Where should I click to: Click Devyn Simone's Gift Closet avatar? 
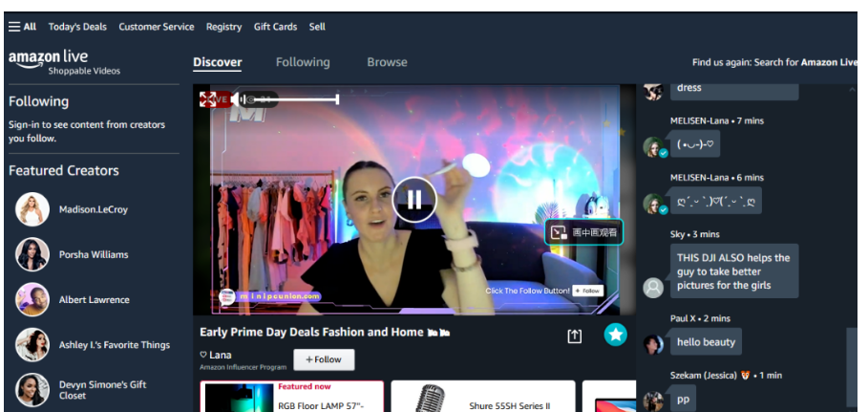coord(32,390)
